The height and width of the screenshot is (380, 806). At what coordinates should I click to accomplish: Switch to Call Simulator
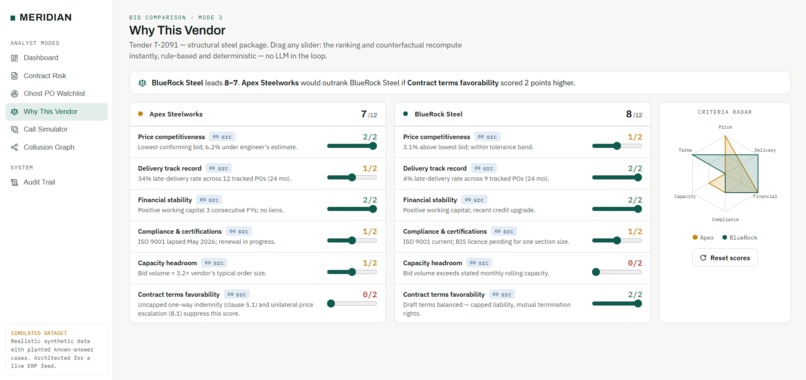click(x=57, y=130)
